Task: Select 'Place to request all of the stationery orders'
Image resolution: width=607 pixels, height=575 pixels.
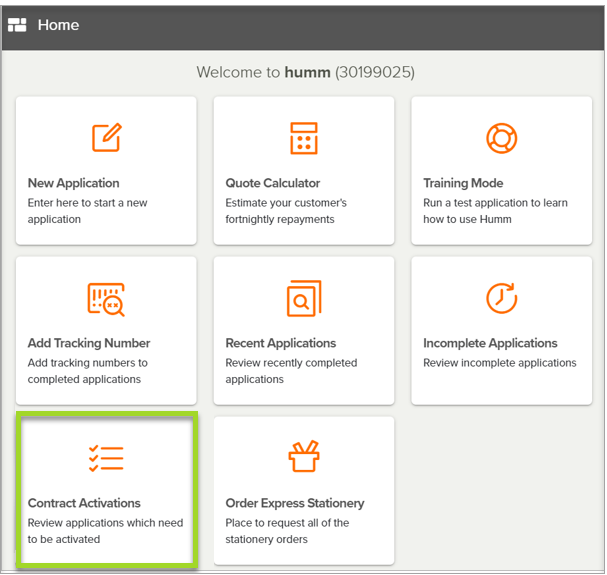Action: click(287, 531)
